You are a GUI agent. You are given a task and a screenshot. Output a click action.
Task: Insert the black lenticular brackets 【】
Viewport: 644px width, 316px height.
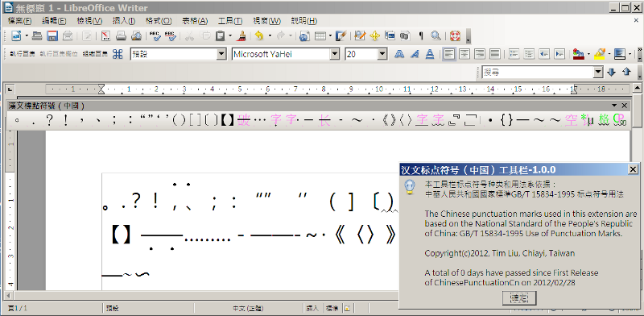[x=227, y=121]
